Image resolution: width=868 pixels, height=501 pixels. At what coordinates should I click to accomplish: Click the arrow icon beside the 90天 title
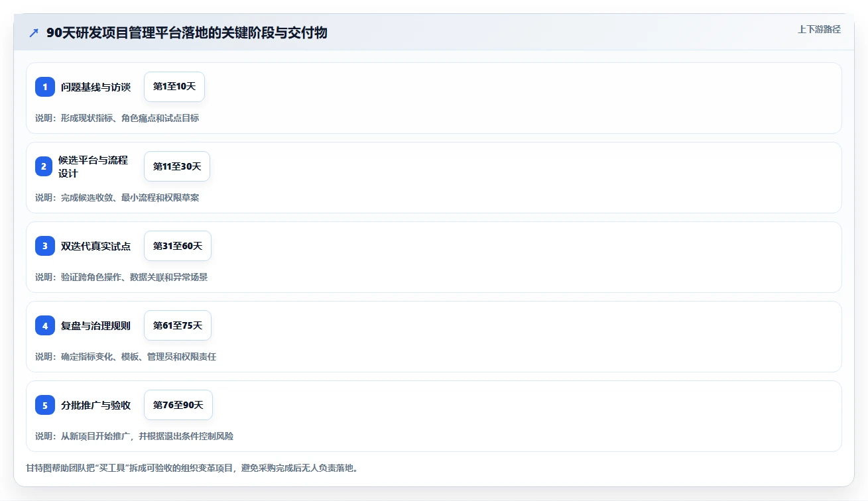34,32
